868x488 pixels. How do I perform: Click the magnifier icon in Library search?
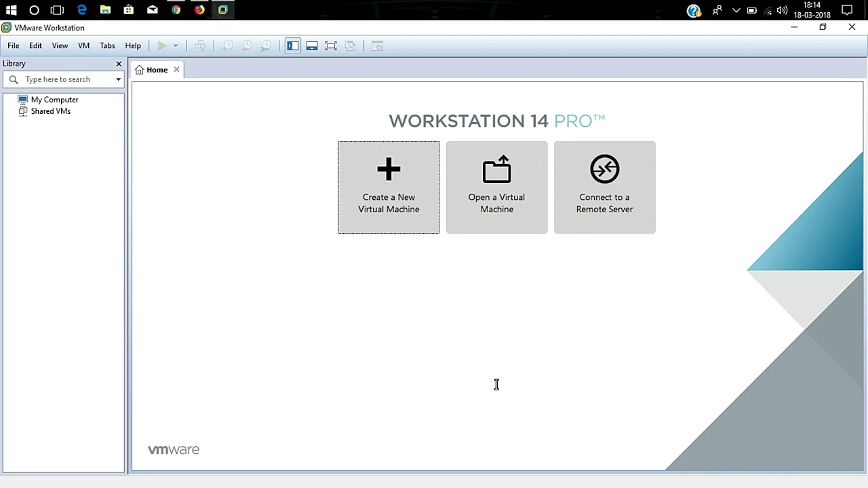pyautogui.click(x=13, y=79)
